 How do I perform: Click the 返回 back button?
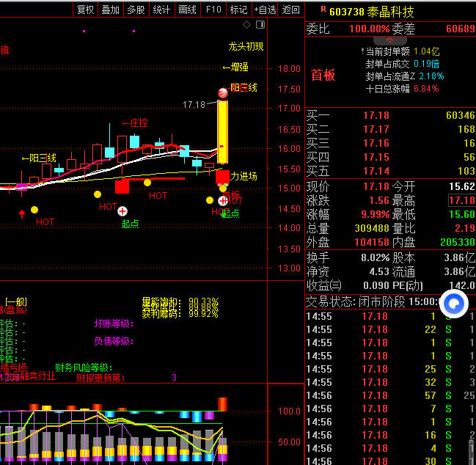tap(291, 10)
